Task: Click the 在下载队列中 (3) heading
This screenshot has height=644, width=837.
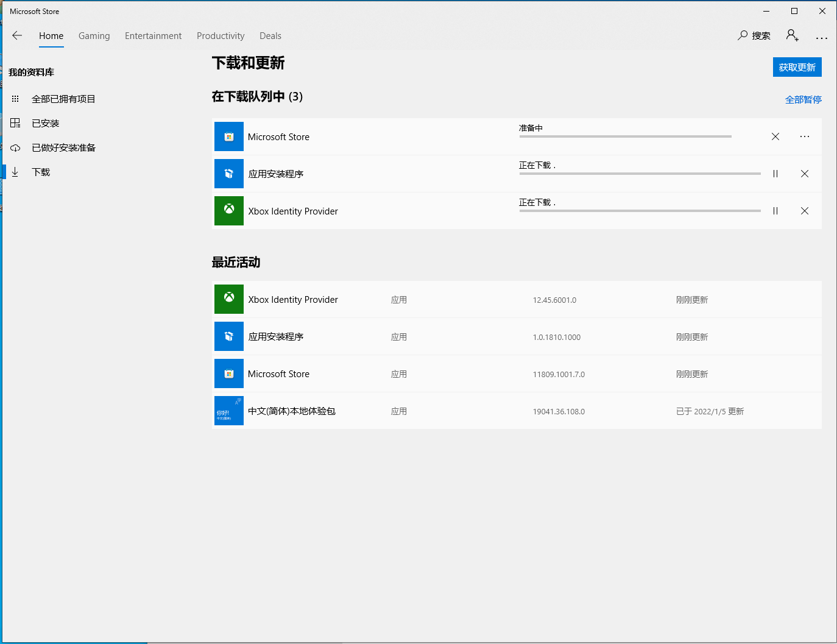Action: click(257, 96)
